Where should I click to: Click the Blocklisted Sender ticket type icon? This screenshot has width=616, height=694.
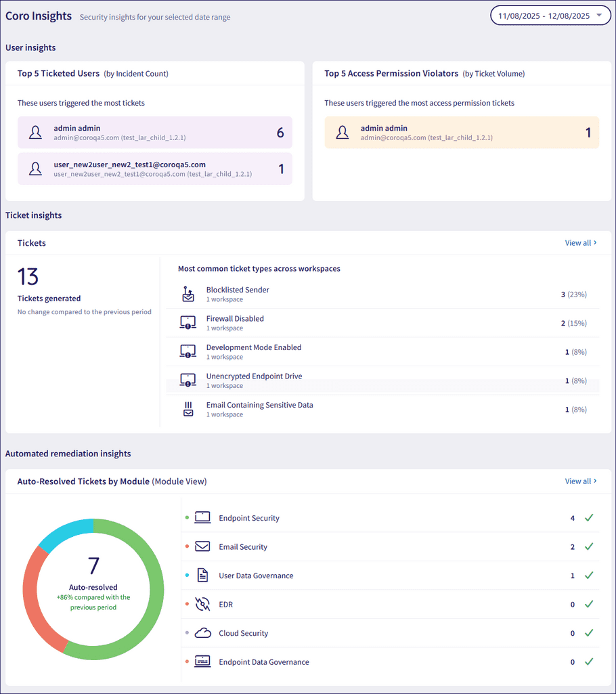point(188,294)
